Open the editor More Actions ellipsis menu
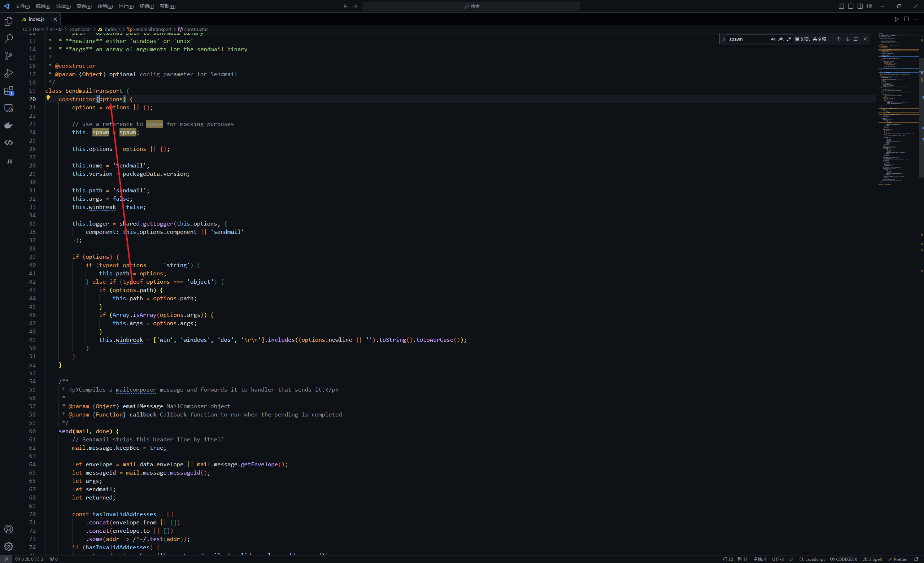Image resolution: width=924 pixels, height=563 pixels. pos(916,19)
